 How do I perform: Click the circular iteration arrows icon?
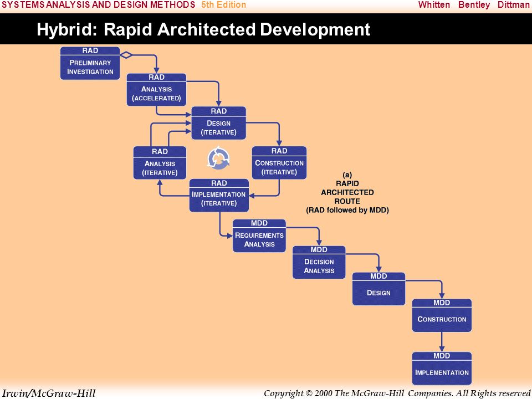click(x=218, y=158)
